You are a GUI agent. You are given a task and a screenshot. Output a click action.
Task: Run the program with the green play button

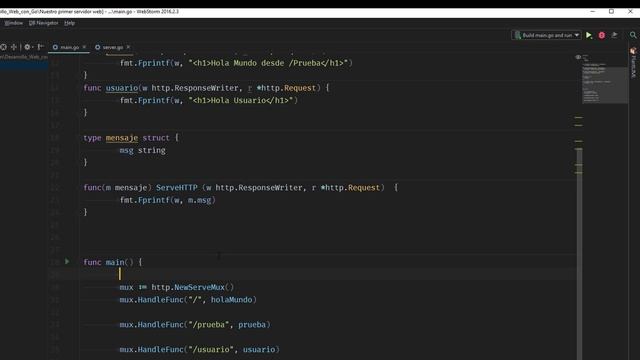(589, 36)
